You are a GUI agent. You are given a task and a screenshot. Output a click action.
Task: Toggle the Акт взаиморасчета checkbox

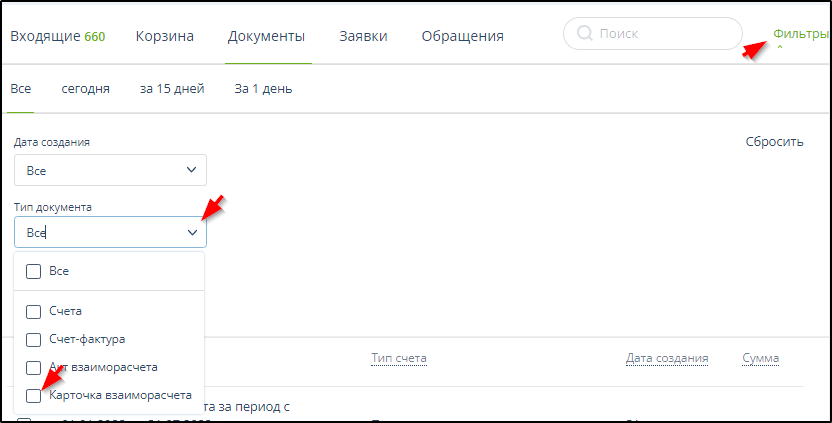click(x=33, y=367)
